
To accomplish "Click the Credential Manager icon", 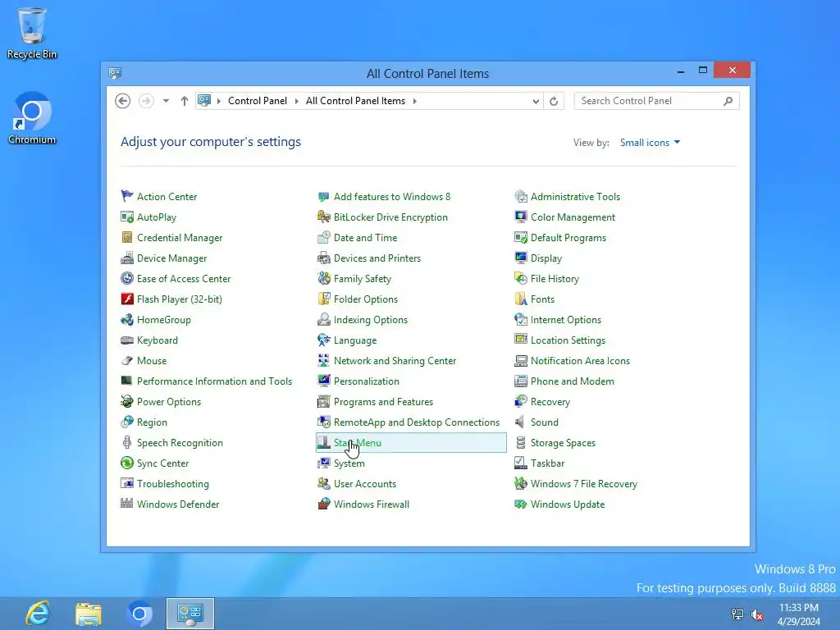I will point(127,237).
